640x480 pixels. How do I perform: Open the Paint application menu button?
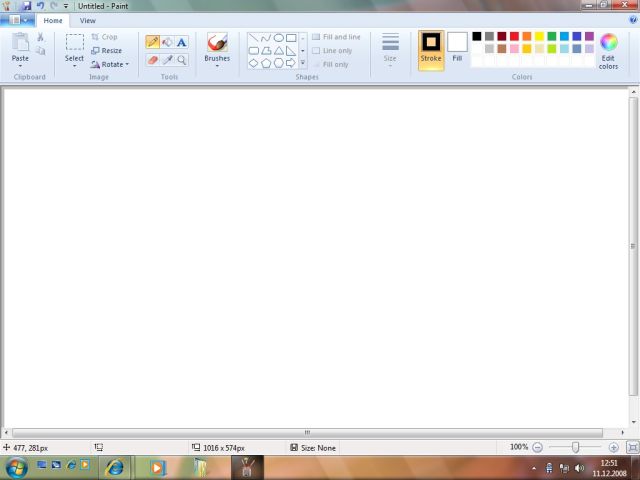[21, 20]
